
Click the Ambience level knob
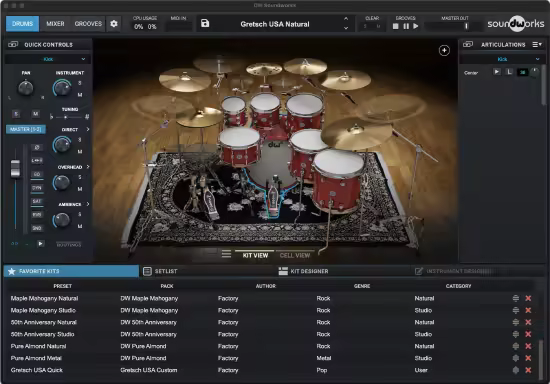pos(62,220)
